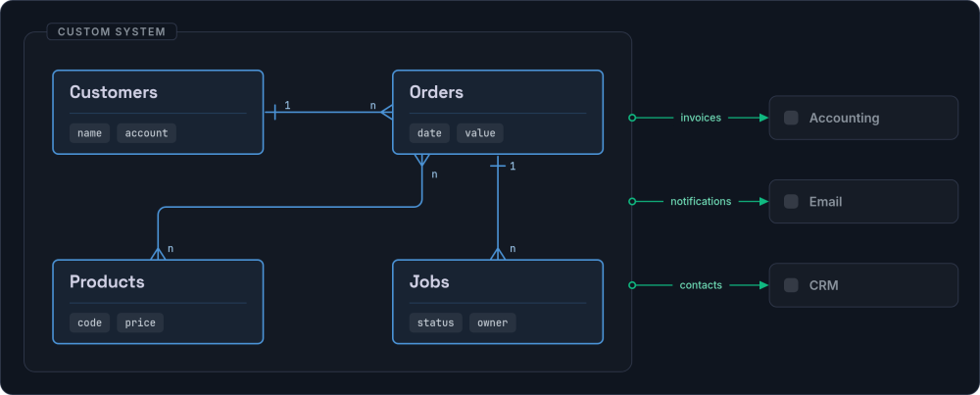This screenshot has height=395, width=980.
Task: Click the invoices connector origin circle
Action: (632, 118)
